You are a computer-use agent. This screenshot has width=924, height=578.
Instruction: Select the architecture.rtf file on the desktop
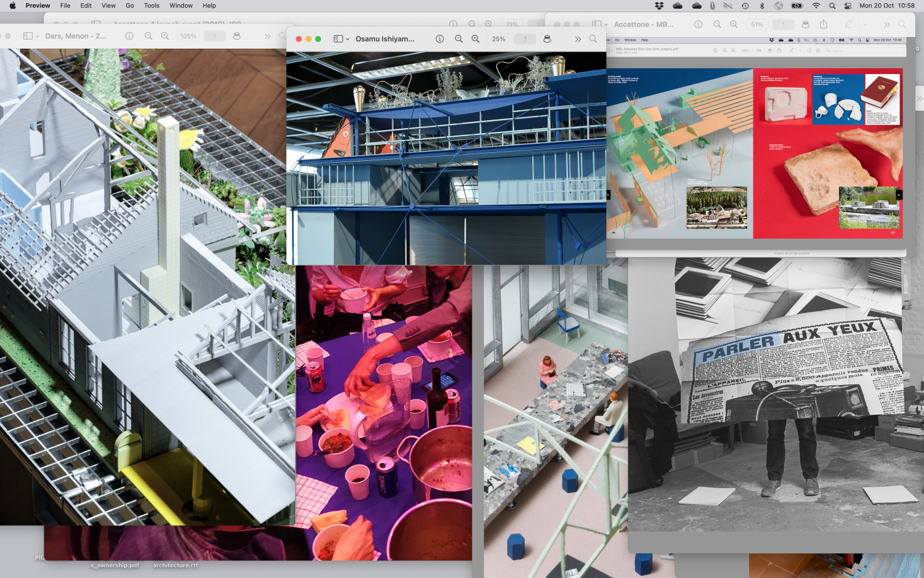click(x=176, y=565)
